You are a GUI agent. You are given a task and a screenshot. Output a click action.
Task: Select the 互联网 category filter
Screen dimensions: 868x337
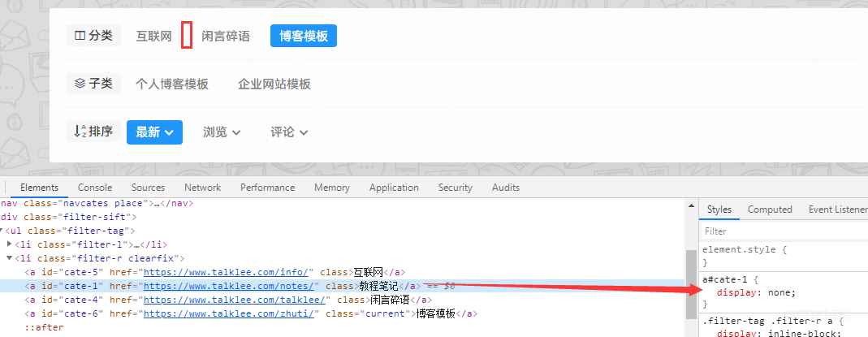pyautogui.click(x=153, y=37)
